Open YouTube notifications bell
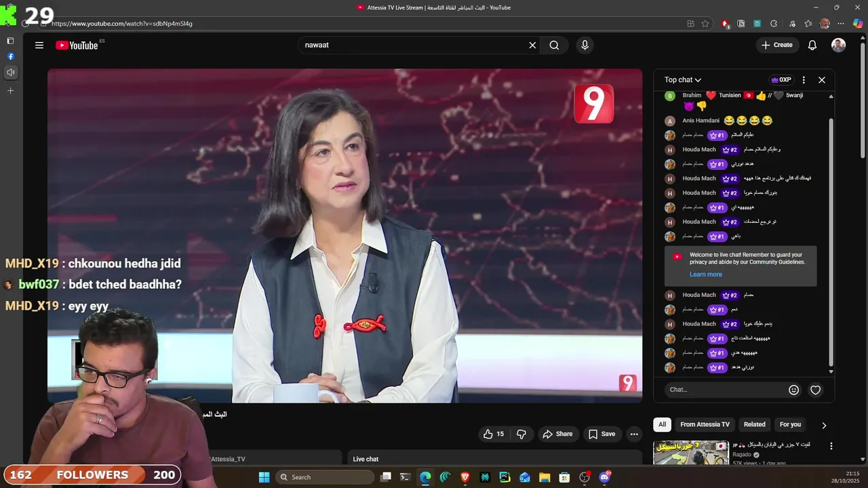The width and height of the screenshot is (868, 488). point(812,45)
